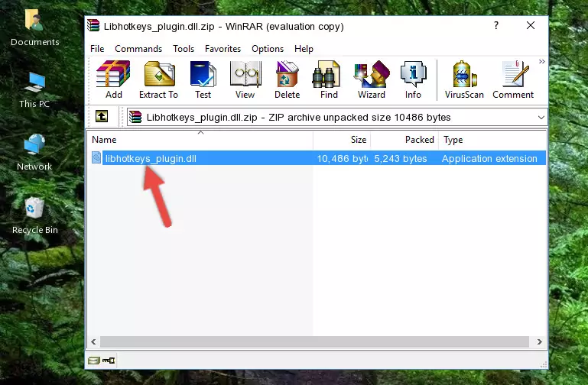Open the Options menu

(x=268, y=49)
